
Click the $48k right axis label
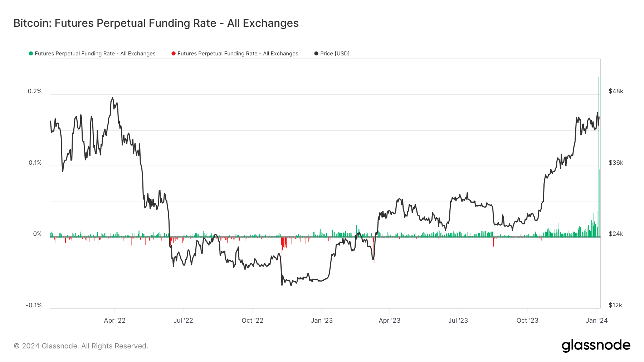pos(616,91)
